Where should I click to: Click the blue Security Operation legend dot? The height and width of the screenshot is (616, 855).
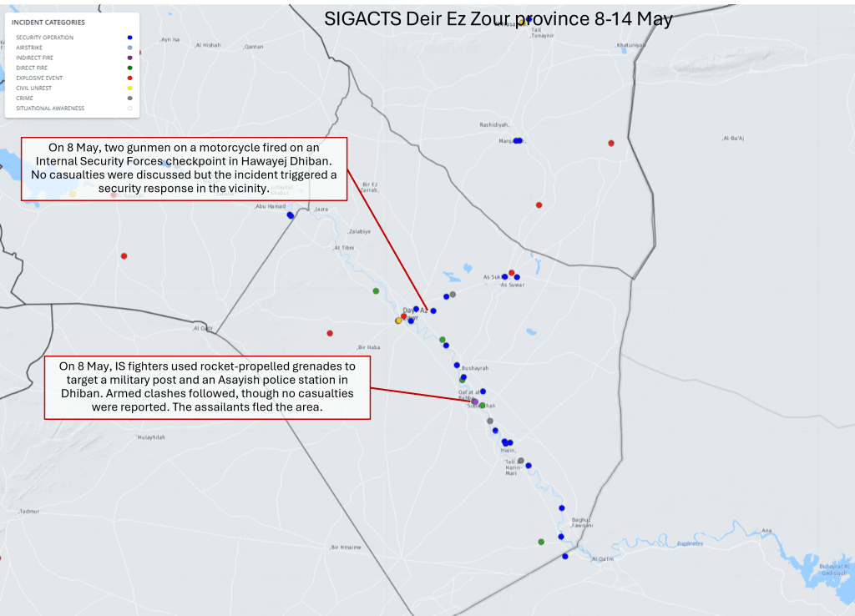(x=129, y=38)
